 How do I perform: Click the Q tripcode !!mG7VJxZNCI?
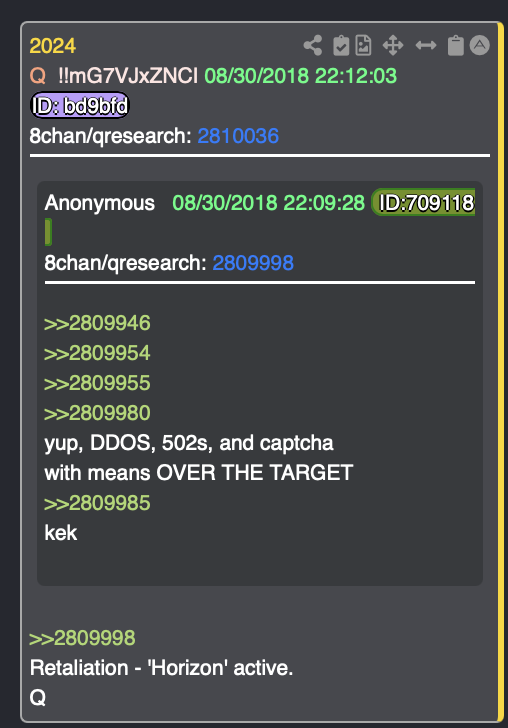pos(128,76)
